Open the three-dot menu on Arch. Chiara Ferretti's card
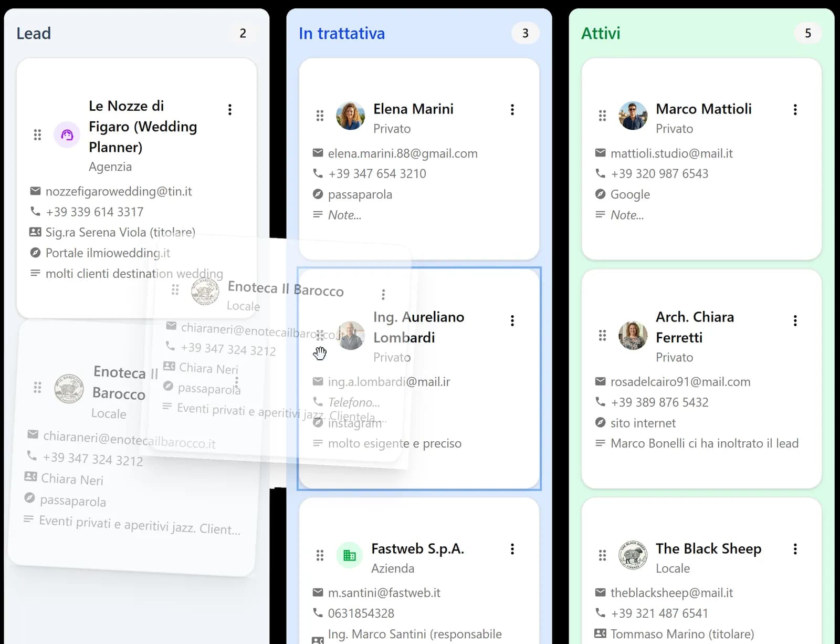The width and height of the screenshot is (840, 644). tap(795, 320)
